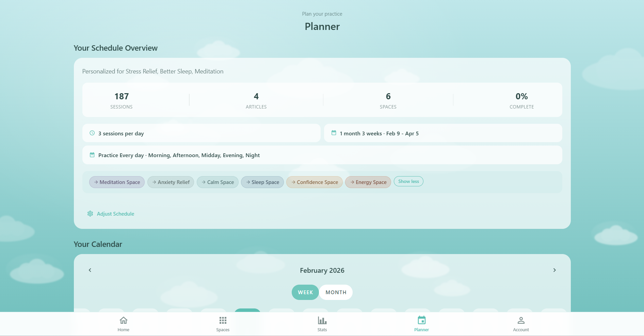
Task: Collapse space tags with Show less
Action: pos(408,181)
